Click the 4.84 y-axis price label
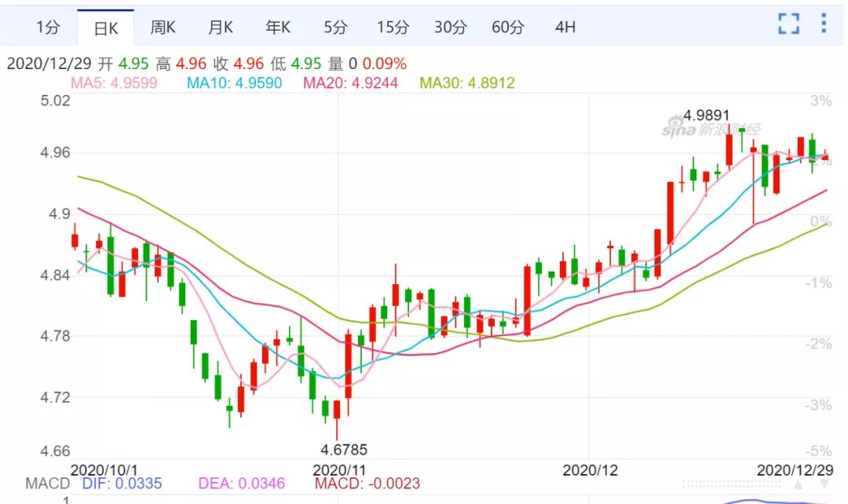 pyautogui.click(x=55, y=276)
